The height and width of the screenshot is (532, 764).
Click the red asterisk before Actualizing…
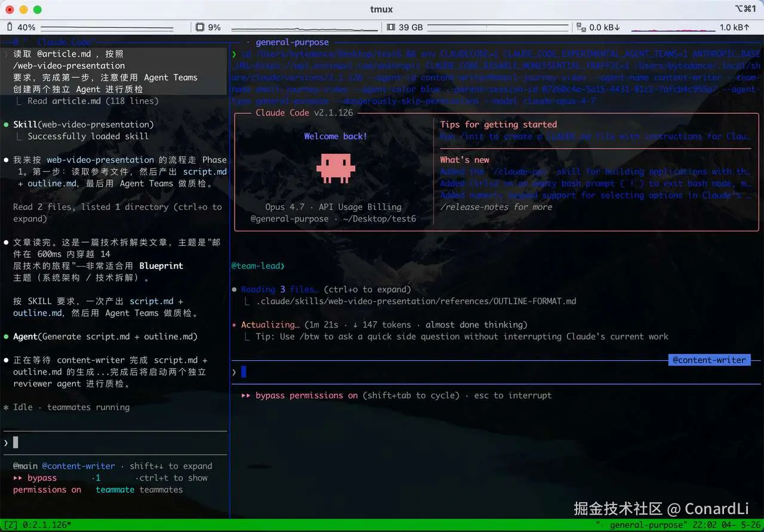coord(234,325)
